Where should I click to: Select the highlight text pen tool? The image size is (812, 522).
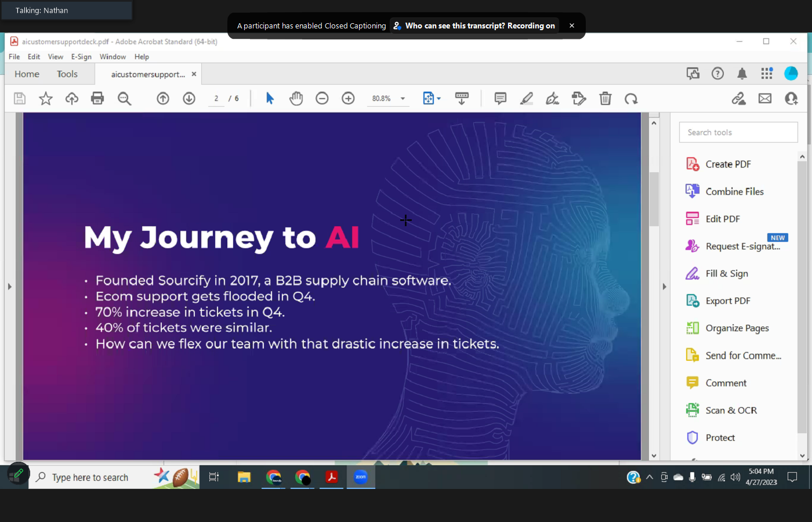526,99
